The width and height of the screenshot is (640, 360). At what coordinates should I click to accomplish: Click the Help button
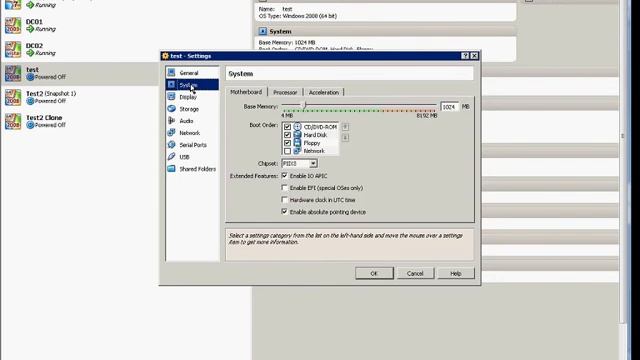point(456,273)
